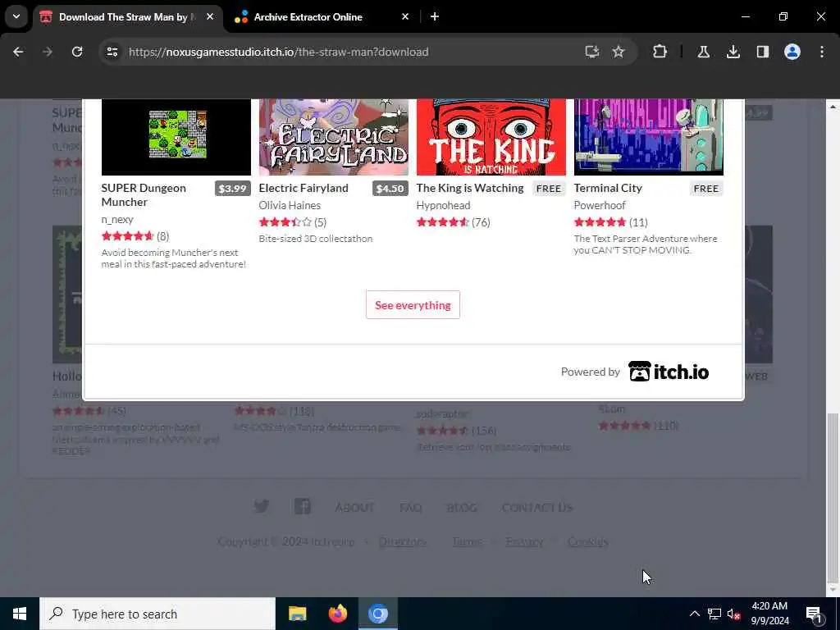The image size is (840, 630).
Task: Open Terminal City game thumbnail
Action: pos(649,137)
